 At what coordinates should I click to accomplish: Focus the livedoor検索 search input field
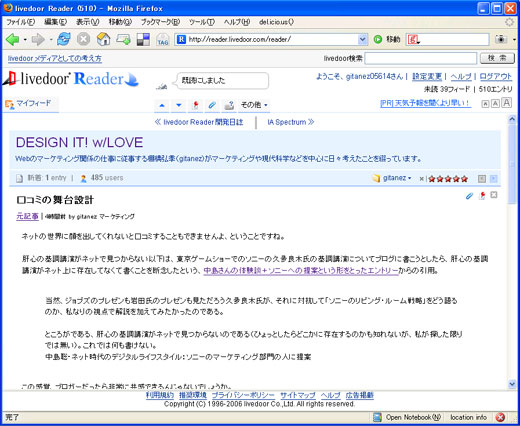click(x=421, y=58)
